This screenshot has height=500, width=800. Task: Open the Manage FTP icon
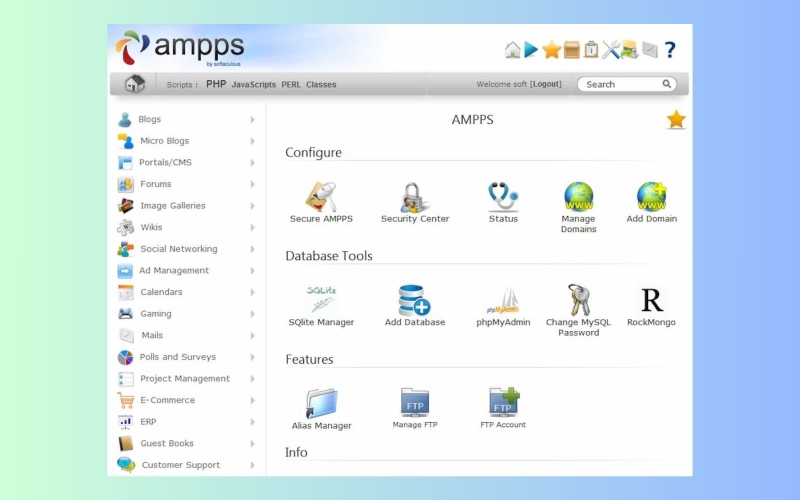click(415, 403)
